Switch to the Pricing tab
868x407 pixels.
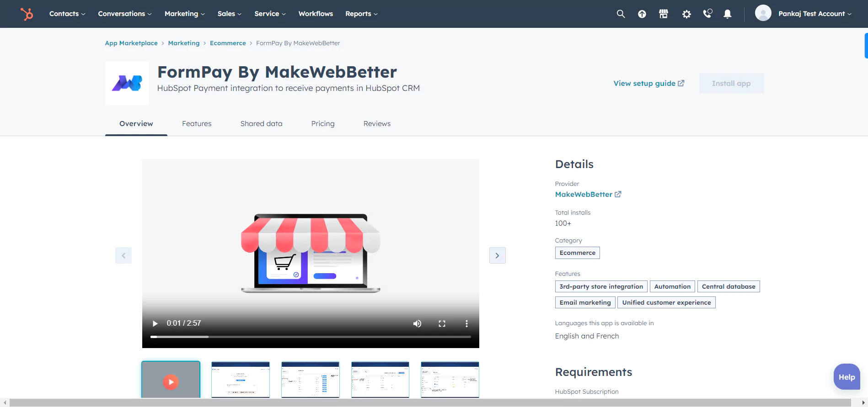pos(323,124)
